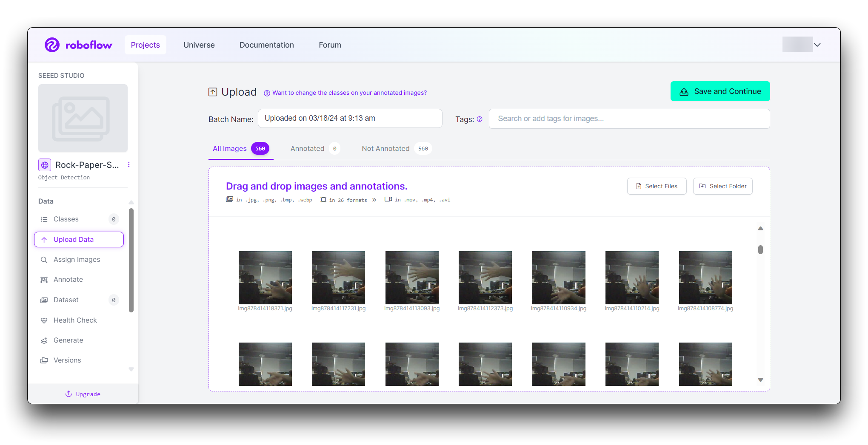Open the account dropdown chevron
868x445 pixels.
(x=817, y=45)
